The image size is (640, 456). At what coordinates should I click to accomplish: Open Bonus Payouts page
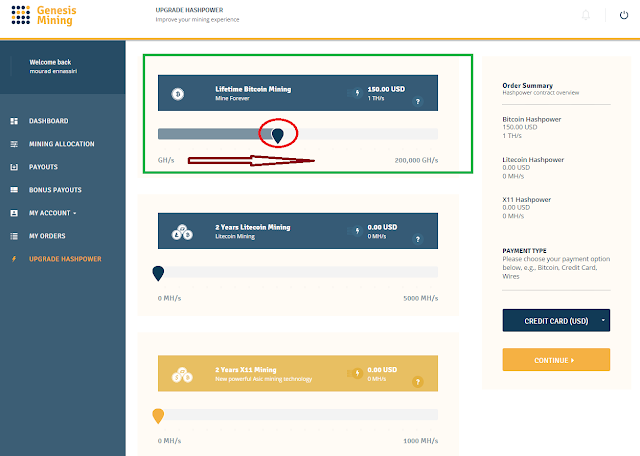pyautogui.click(x=55, y=190)
